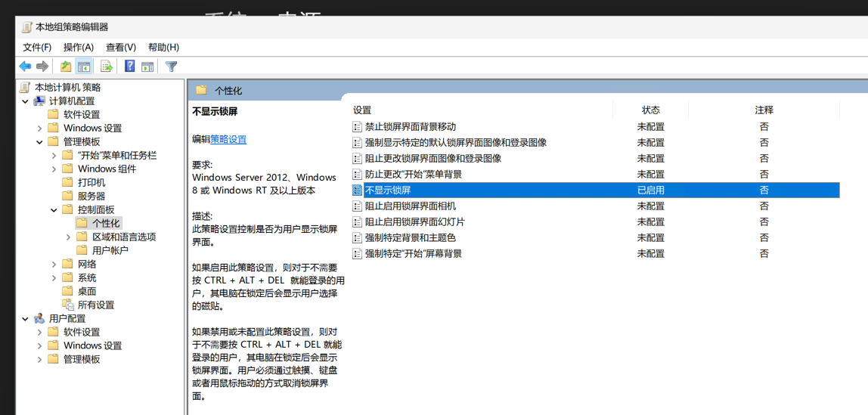Toggle the show/hide action pane icon
This screenshot has width=868, height=415.
pyautogui.click(x=147, y=67)
